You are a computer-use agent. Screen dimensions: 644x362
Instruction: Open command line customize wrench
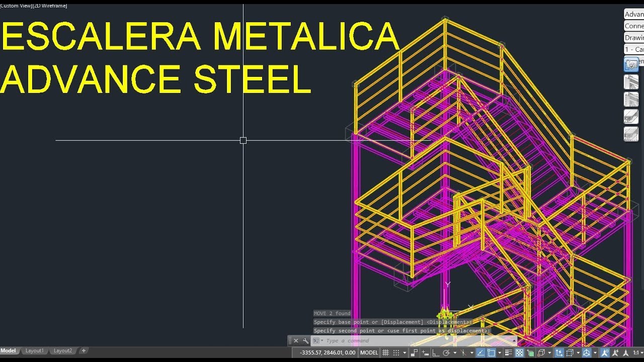pos(305,340)
